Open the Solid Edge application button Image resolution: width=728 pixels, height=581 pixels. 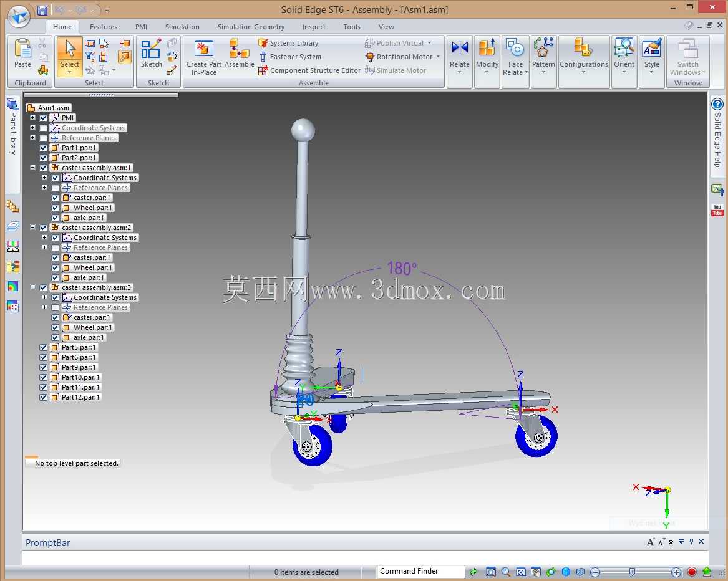19,16
